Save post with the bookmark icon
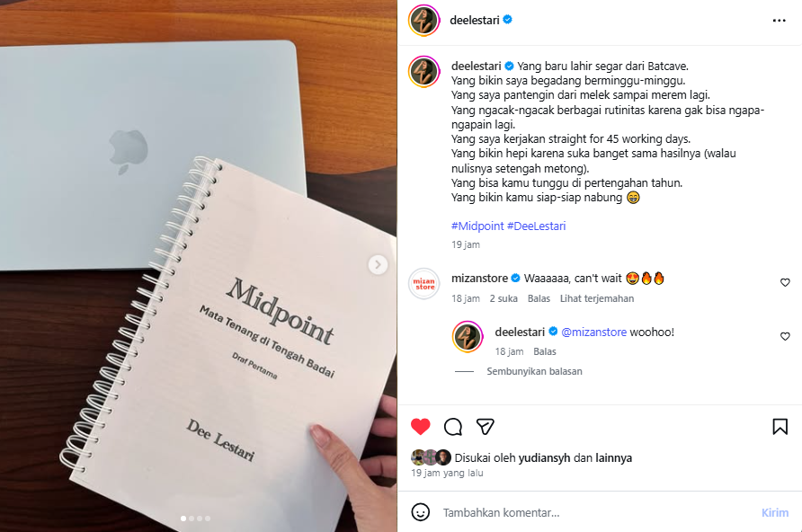Screen dimensions: 802x532 pyautogui.click(x=780, y=426)
